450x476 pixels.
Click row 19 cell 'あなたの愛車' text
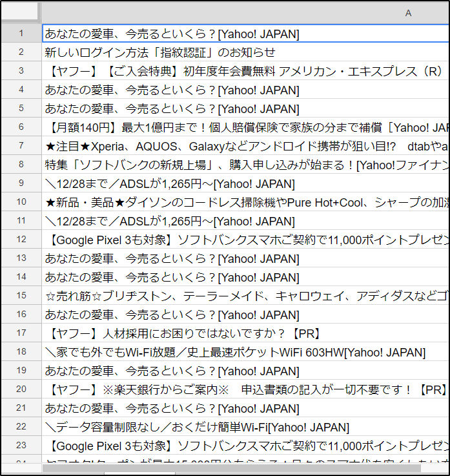click(79, 371)
